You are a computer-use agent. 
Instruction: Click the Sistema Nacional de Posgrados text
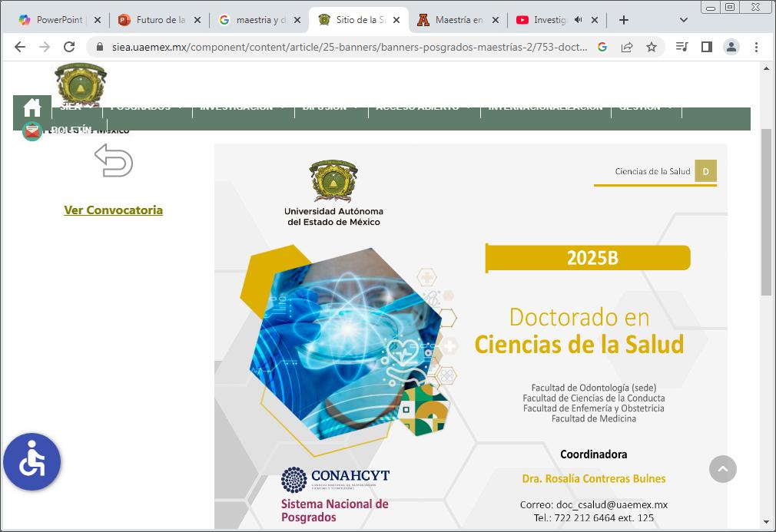pyautogui.click(x=335, y=511)
